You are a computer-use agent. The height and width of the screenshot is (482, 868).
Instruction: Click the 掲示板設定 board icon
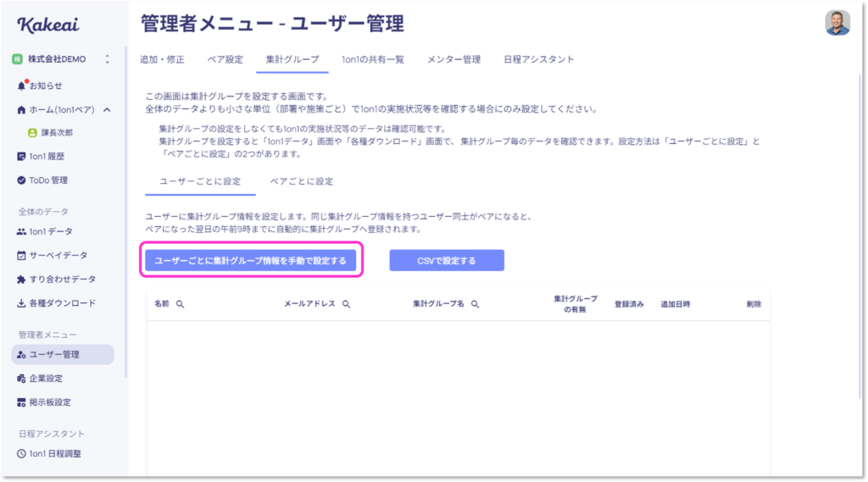[x=21, y=402]
